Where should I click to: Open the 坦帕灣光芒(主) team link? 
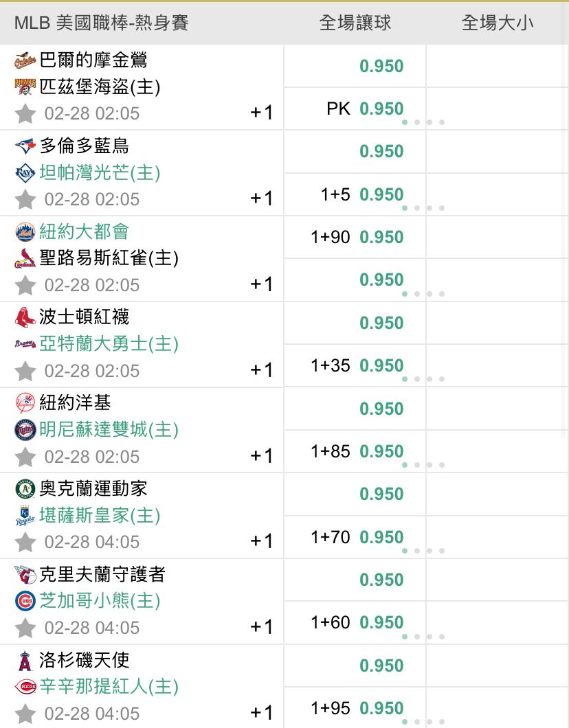100,172
